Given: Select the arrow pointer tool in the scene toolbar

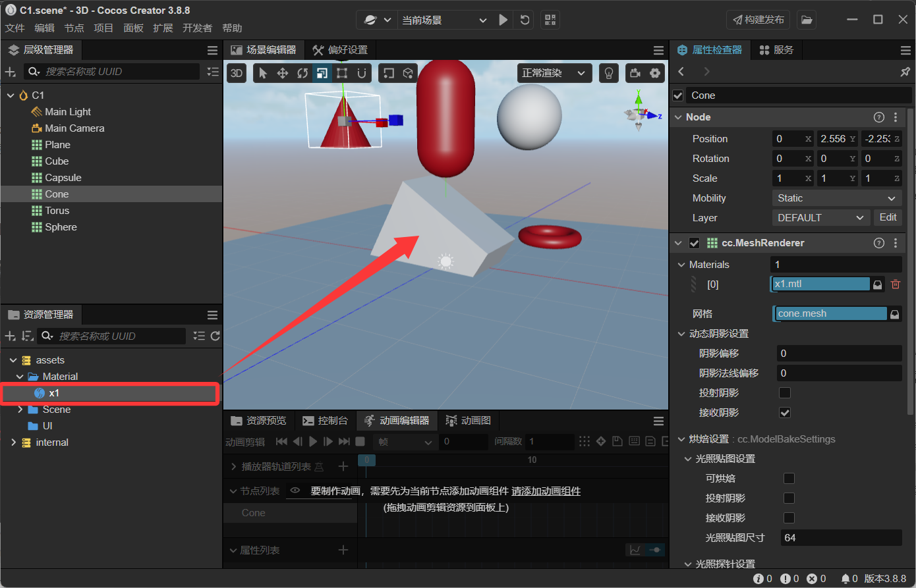Looking at the screenshot, I should tap(263, 73).
